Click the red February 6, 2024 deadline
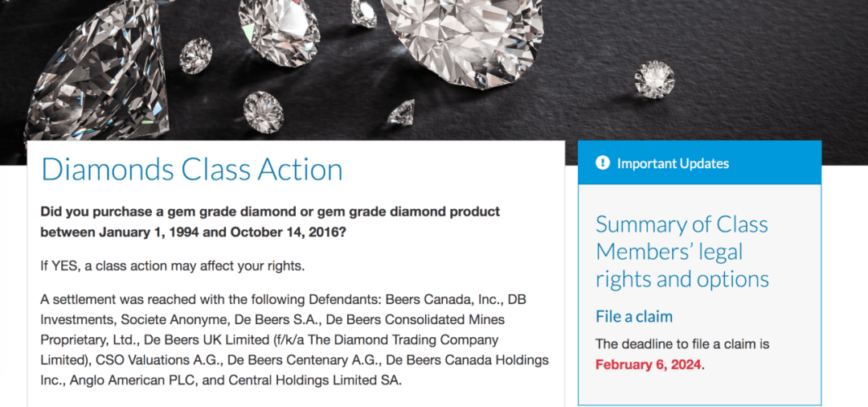Screen dimensions: 868x407 tap(649, 365)
